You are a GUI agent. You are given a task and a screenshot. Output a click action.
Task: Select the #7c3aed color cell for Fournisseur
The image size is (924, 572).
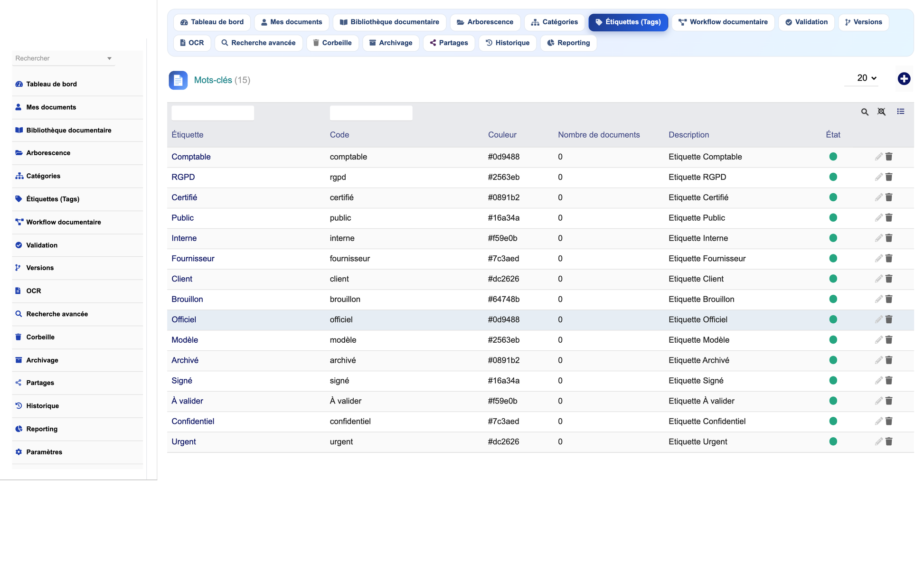(503, 259)
